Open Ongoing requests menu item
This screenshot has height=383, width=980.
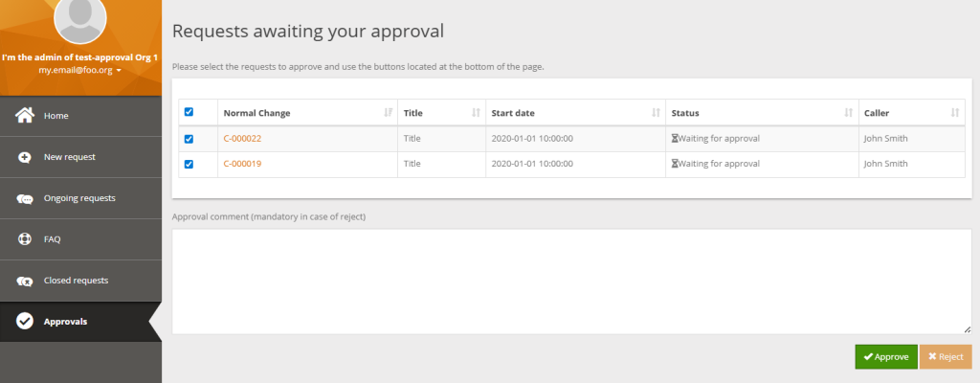click(79, 198)
